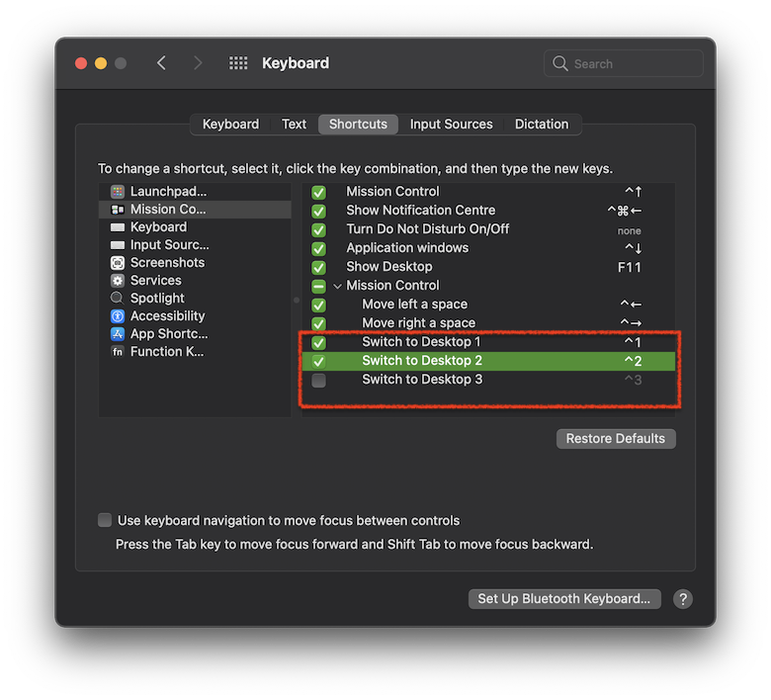Select the Screenshots camera icon
This screenshot has width=771, height=700.
click(118, 263)
